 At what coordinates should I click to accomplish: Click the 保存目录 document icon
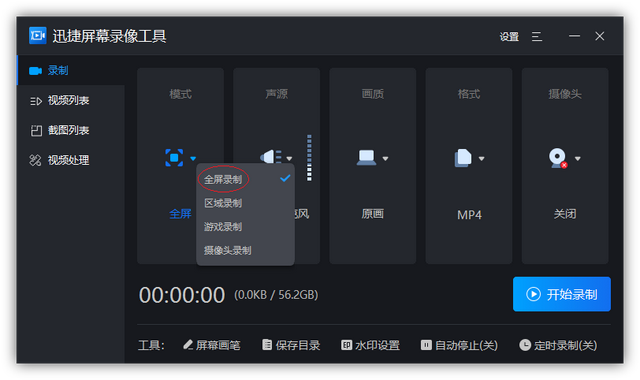pos(267,345)
